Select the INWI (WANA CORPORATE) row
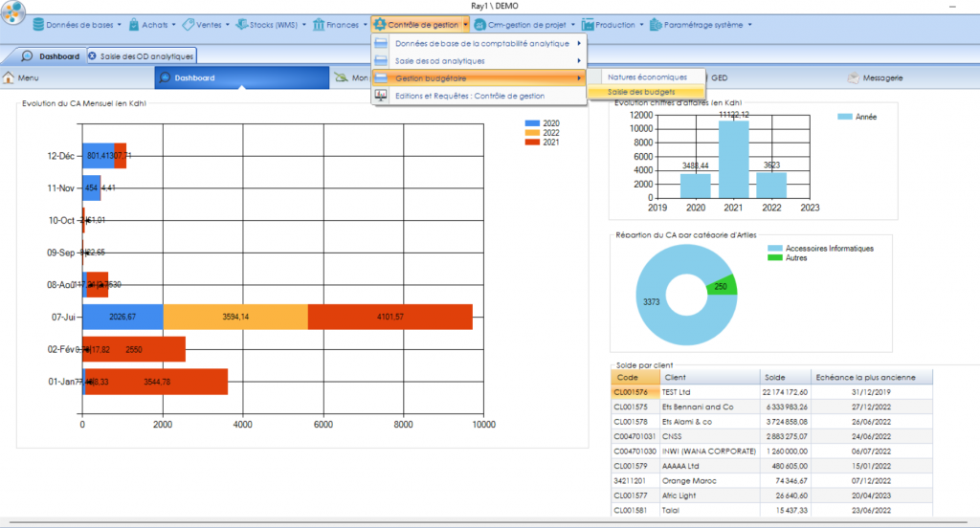Viewport: 980px width, 528px height. pyautogui.click(x=772, y=451)
